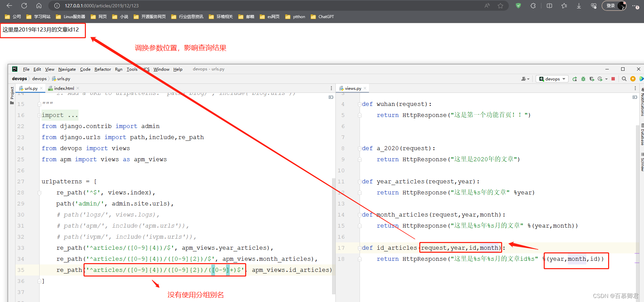Screen dimensions: 644x302
Task: Expand profiler run options arrow
Action: click(606, 79)
